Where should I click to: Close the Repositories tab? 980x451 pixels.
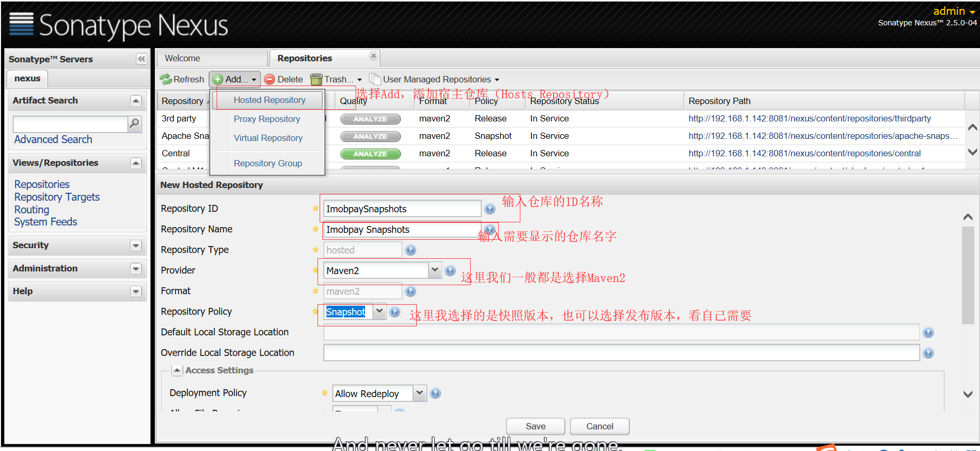[x=374, y=56]
